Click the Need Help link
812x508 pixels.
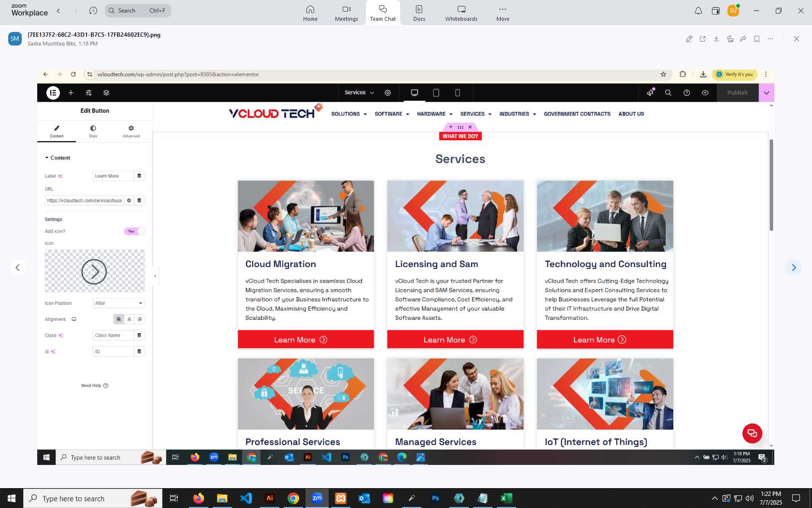pyautogui.click(x=95, y=386)
